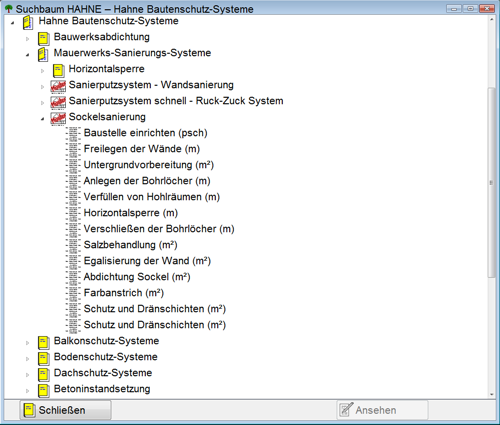Collapse the Sockelsanierung node

point(43,119)
